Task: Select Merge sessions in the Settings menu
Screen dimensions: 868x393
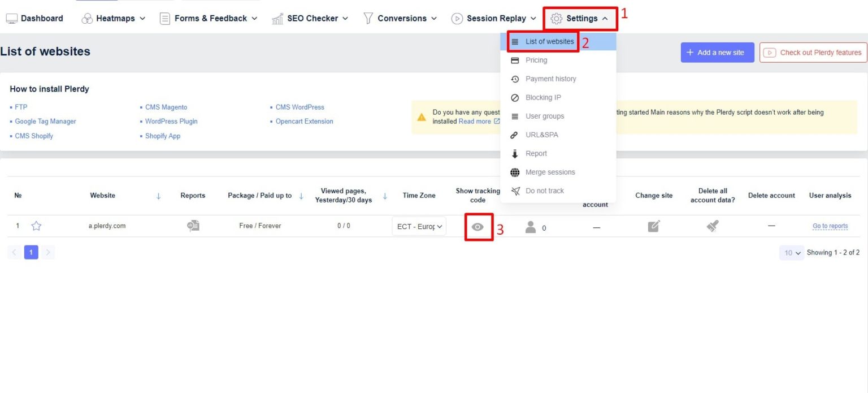Action: pyautogui.click(x=550, y=172)
